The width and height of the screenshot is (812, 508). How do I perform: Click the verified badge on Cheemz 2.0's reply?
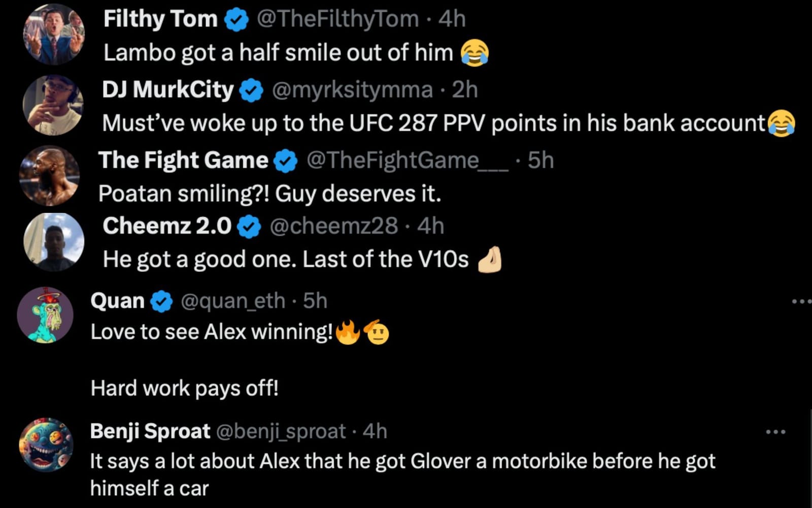pos(249,227)
